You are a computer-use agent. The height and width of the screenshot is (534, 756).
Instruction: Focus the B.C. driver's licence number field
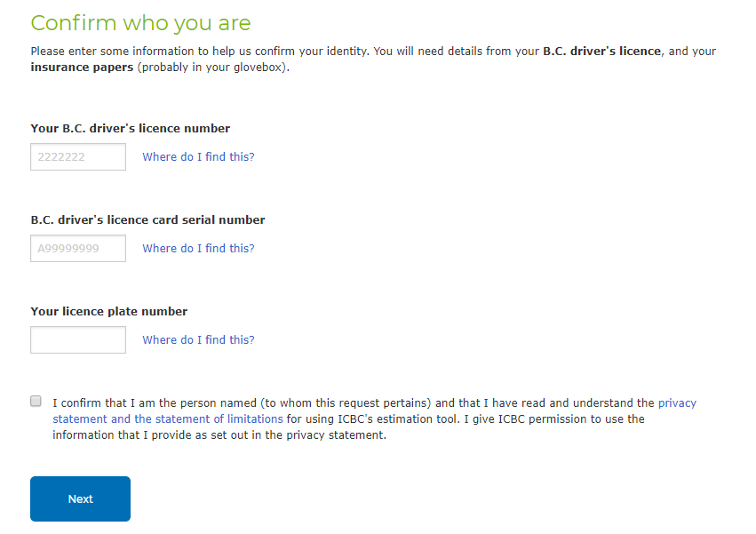click(x=78, y=156)
